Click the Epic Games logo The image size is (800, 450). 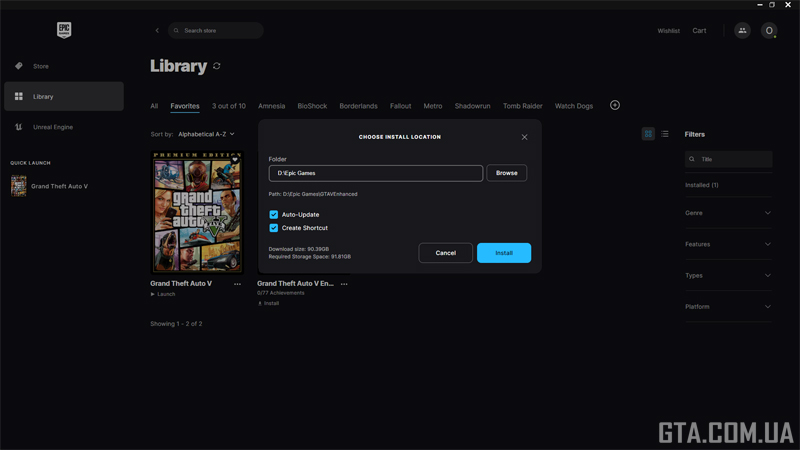(64, 30)
